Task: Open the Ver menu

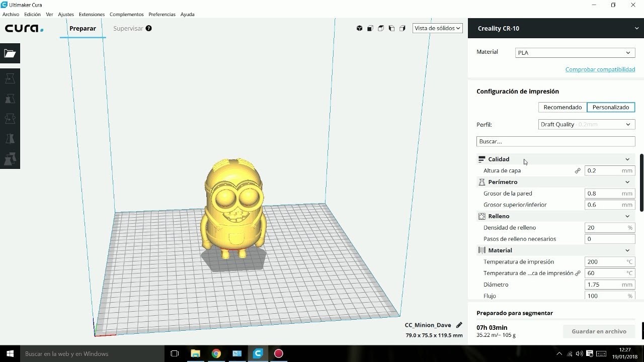Action: point(49,15)
